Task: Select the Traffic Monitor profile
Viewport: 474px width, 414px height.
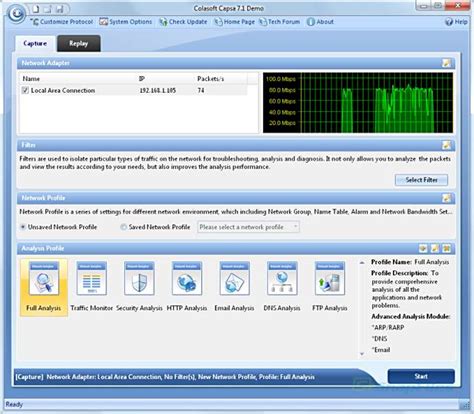Action: [92, 287]
